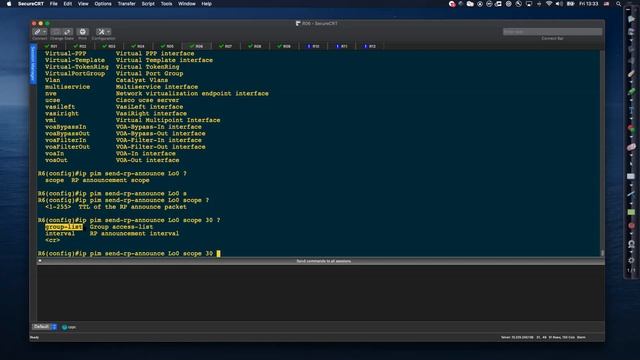Click the Wi-Fi menu bar icon
This screenshot has height=360, width=640.
click(x=549, y=4)
